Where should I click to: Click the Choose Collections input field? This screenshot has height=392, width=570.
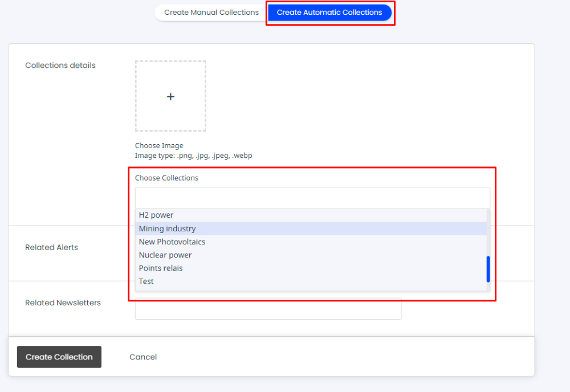312,198
